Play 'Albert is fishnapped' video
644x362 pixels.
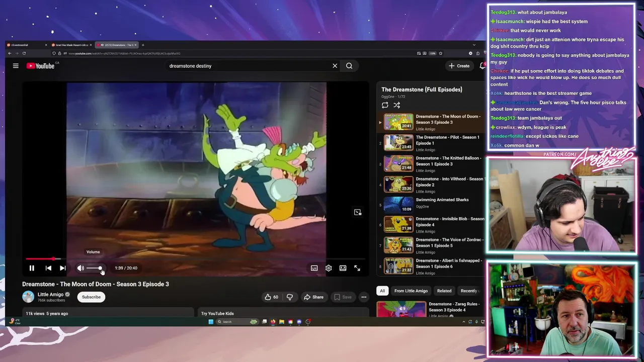coord(432,266)
